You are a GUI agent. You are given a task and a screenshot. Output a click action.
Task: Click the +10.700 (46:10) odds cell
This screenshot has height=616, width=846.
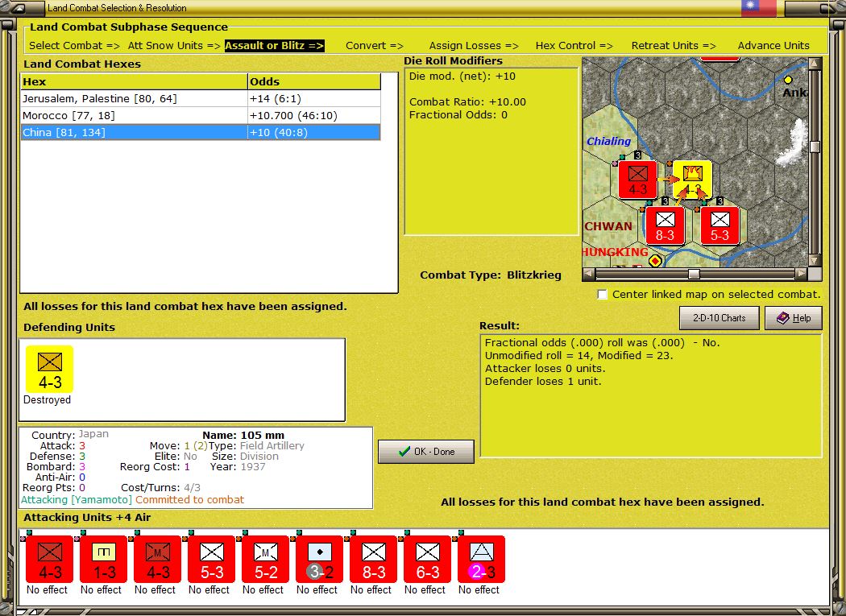click(x=314, y=115)
